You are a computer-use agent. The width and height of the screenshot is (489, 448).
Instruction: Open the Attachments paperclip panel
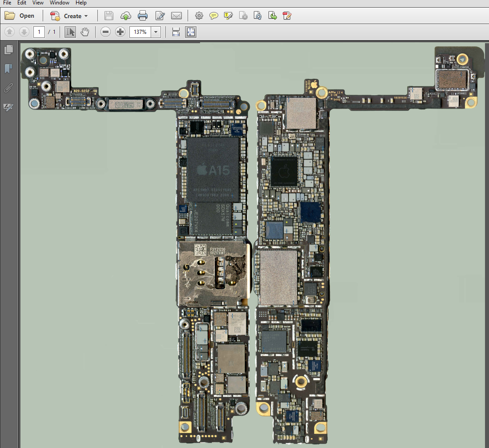point(8,88)
